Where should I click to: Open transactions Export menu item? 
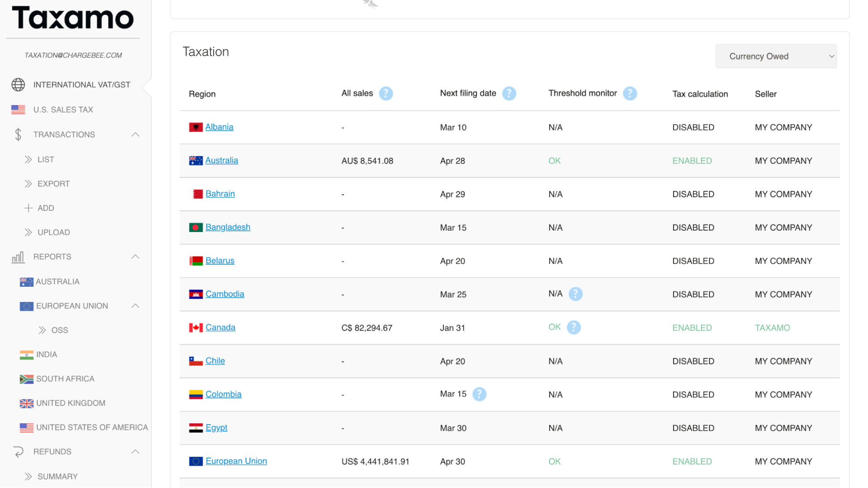coord(53,184)
